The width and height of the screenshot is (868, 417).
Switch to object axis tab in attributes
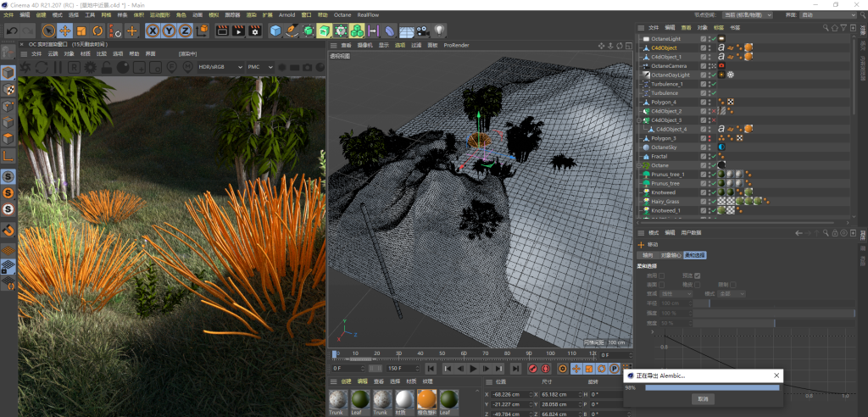coord(671,255)
